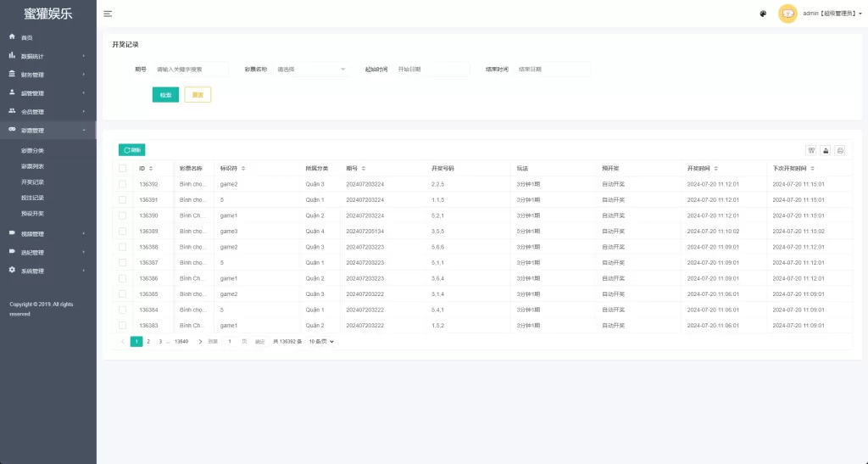This screenshot has height=464, width=868.
Task: Go to page 2 in pagination
Action: (x=148, y=342)
